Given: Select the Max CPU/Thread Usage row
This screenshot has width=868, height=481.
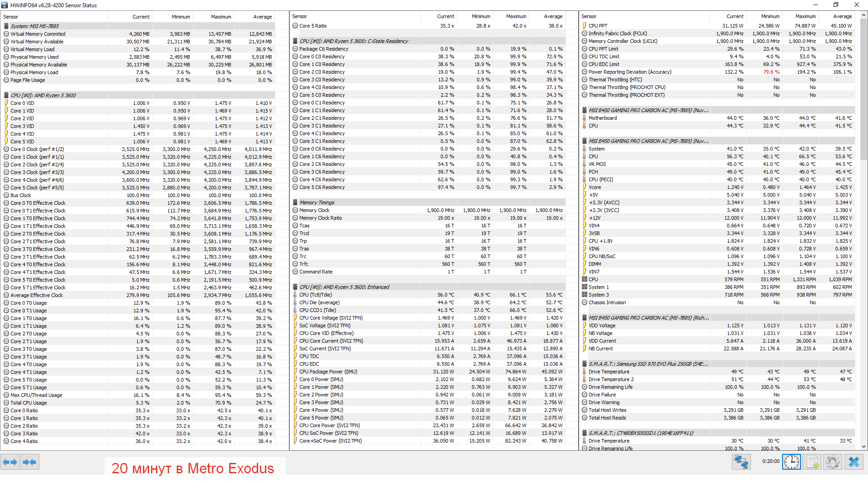Looking at the screenshot, I should 138,395.
